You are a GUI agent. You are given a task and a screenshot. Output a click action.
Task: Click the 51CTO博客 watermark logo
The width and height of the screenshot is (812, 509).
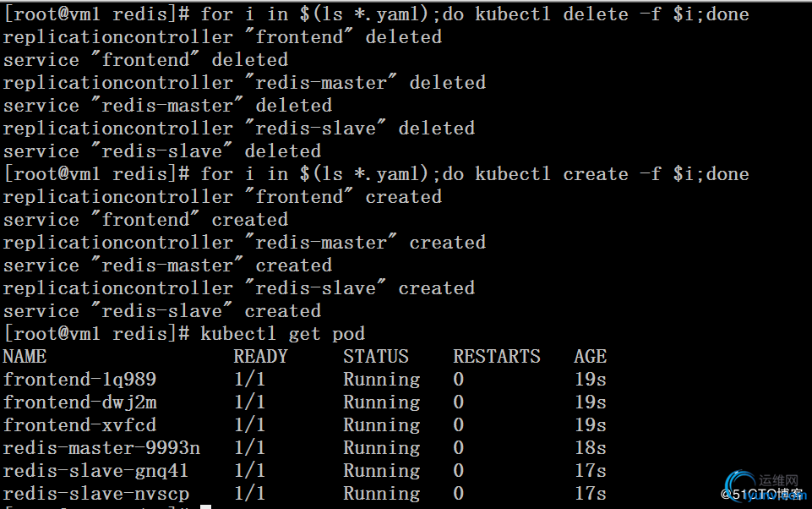point(760,494)
